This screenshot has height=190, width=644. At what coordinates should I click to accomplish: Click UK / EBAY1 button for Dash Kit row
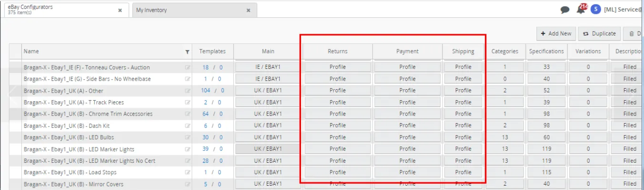click(268, 125)
